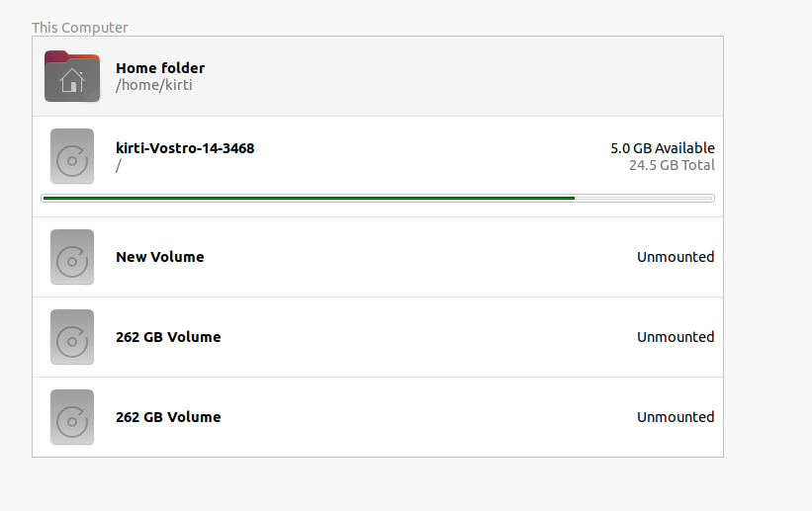This screenshot has width=812, height=511.
Task: Select Home folder title text
Action: click(x=160, y=68)
